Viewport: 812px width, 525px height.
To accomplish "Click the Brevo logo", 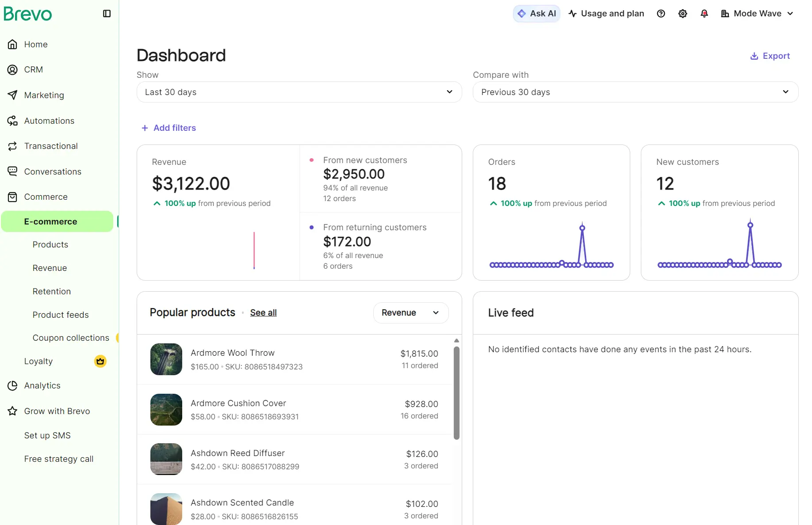I will [27, 14].
